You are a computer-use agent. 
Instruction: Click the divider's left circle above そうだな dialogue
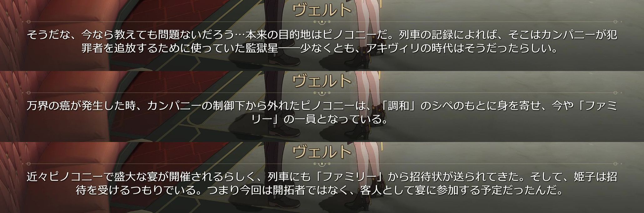point(28,22)
